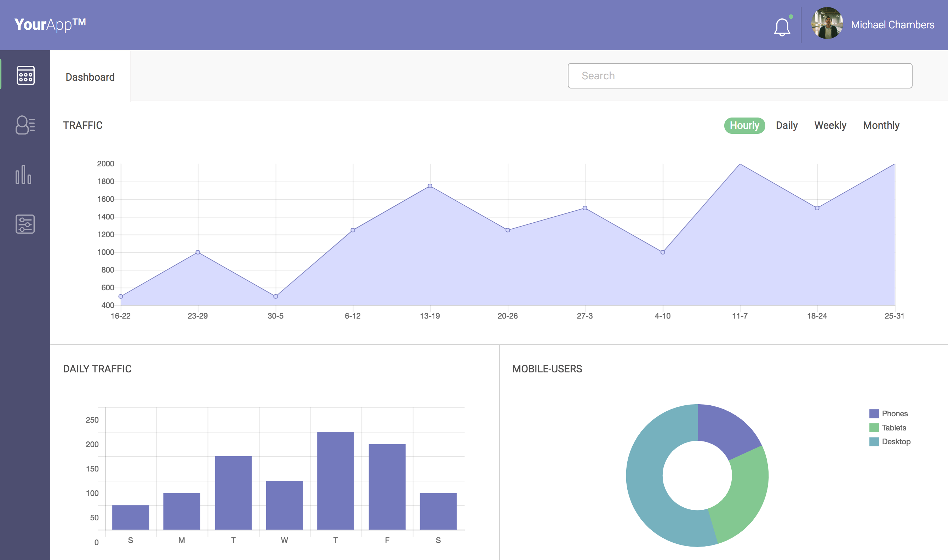Switch traffic chart to Weekly
The image size is (948, 560).
click(x=830, y=125)
